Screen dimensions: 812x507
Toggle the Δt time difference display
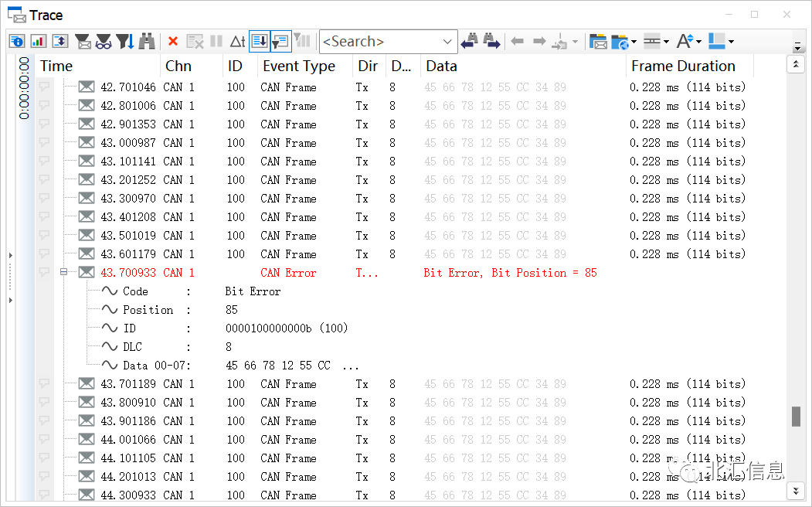pos(237,41)
